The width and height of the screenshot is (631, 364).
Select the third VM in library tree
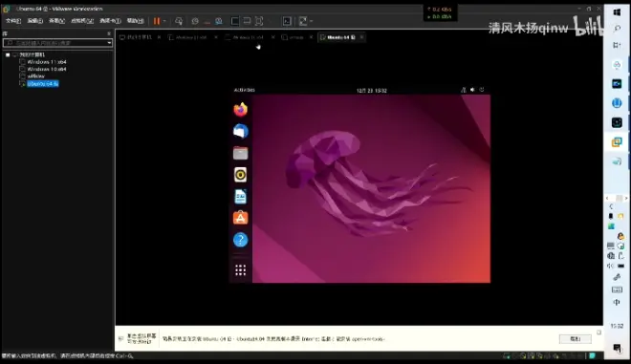[x=35, y=76]
